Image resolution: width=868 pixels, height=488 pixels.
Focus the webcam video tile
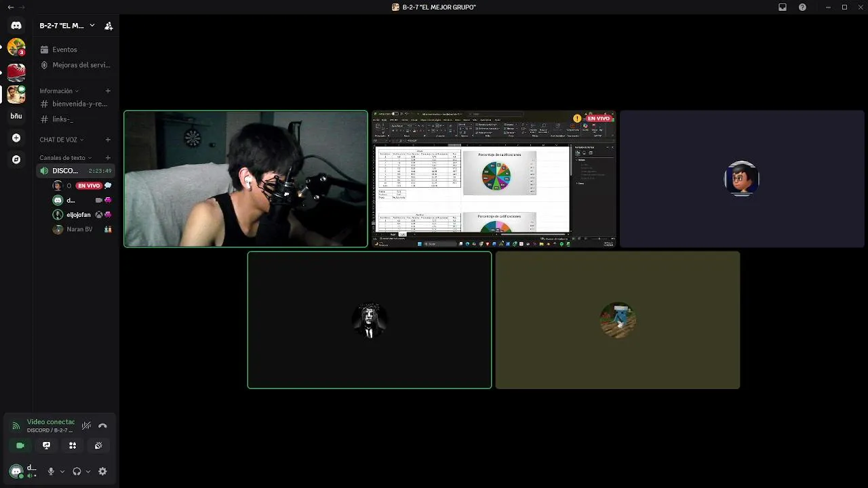245,179
